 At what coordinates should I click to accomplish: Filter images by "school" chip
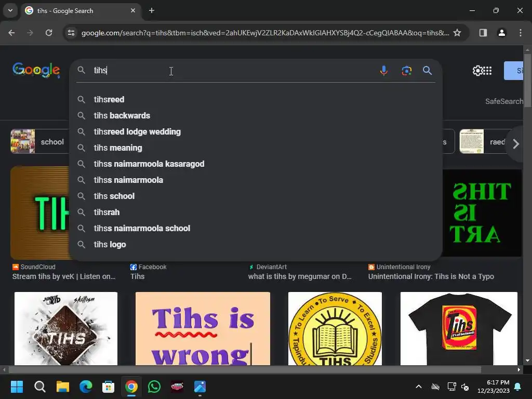(x=39, y=142)
